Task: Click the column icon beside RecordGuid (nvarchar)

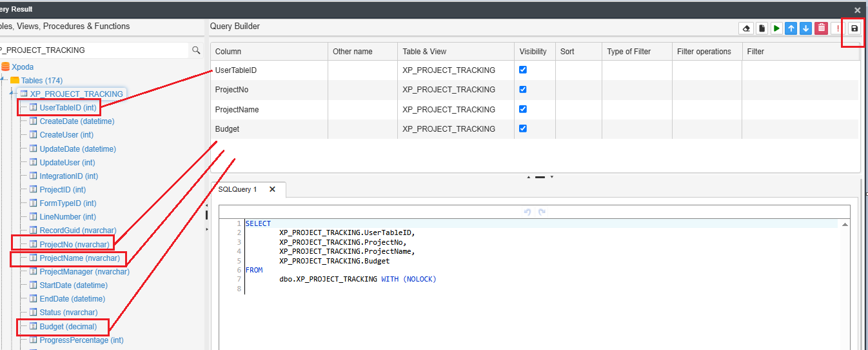Action: [34, 230]
